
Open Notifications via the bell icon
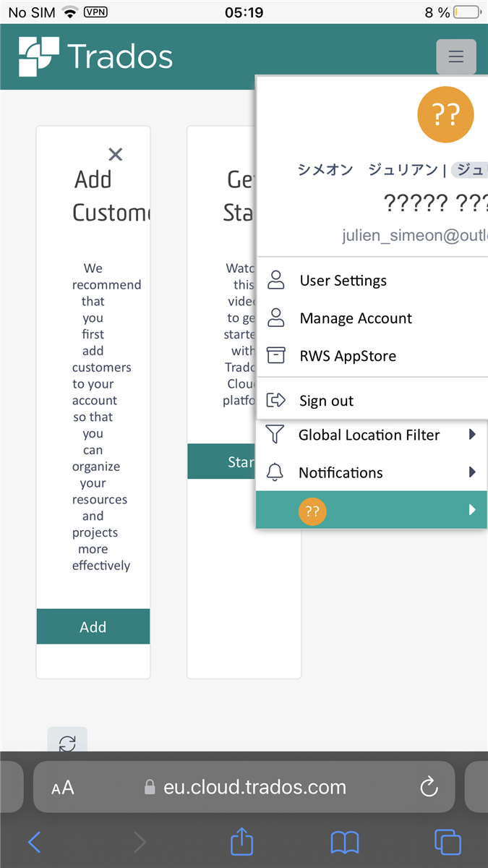[275, 472]
